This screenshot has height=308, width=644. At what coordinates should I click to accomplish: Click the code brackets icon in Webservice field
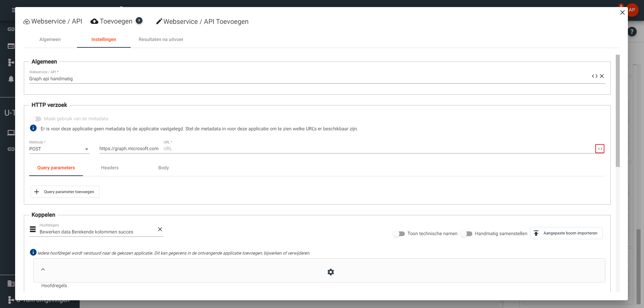595,76
